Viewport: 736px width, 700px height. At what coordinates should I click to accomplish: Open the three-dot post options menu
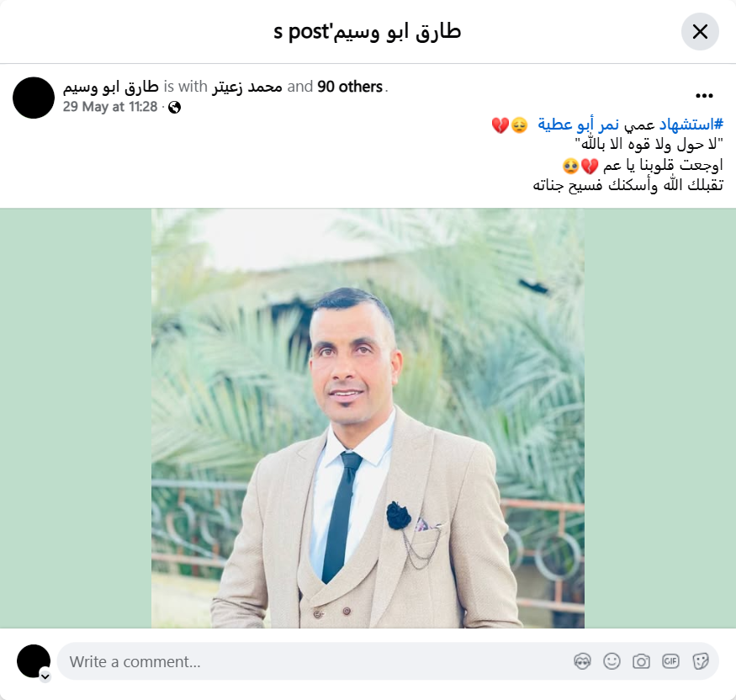tap(704, 96)
